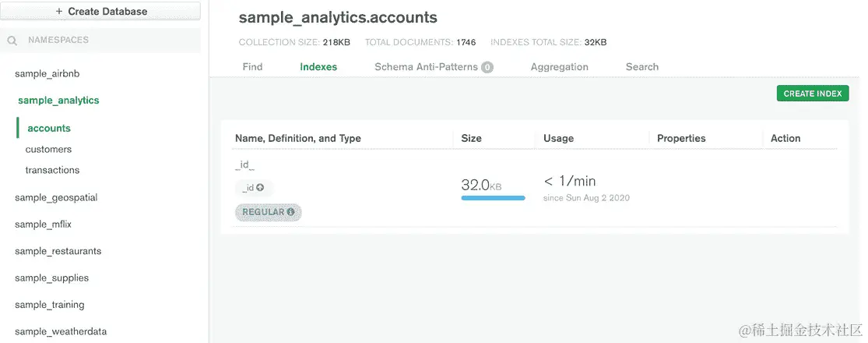The height and width of the screenshot is (343, 868).
Task: Click the INDEXES TOTAL SIZE 32KB stat
Action: coord(548,42)
